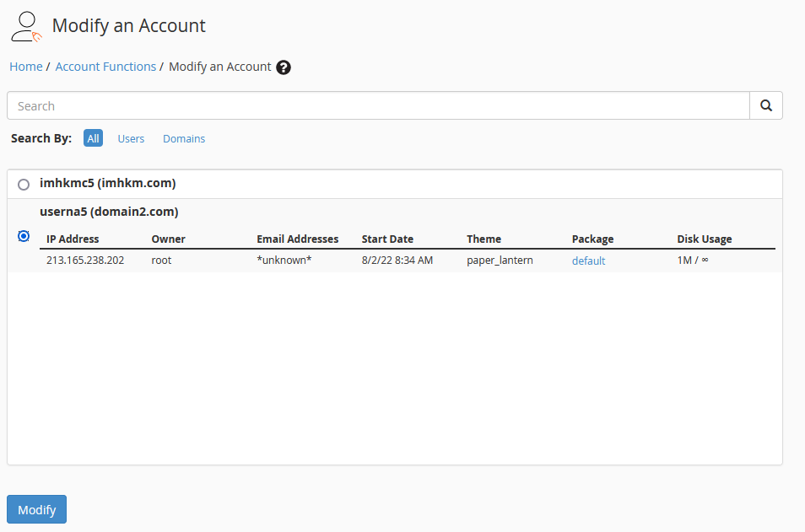
Task: Click the Disk Usage column header
Action: pyautogui.click(x=704, y=239)
